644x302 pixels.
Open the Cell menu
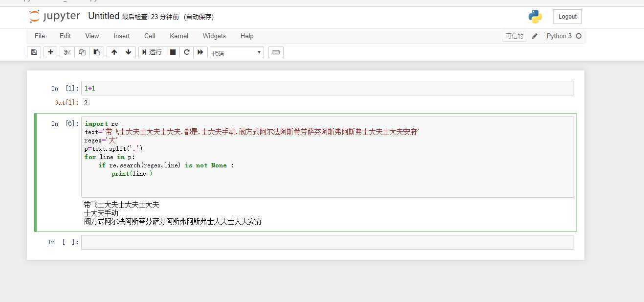point(150,36)
